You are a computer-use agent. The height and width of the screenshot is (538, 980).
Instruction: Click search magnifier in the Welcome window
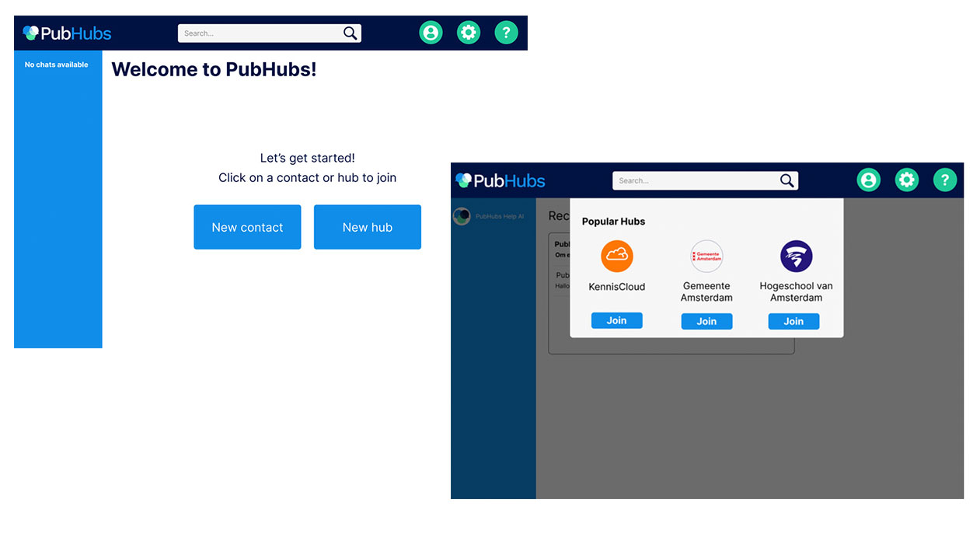click(x=350, y=33)
